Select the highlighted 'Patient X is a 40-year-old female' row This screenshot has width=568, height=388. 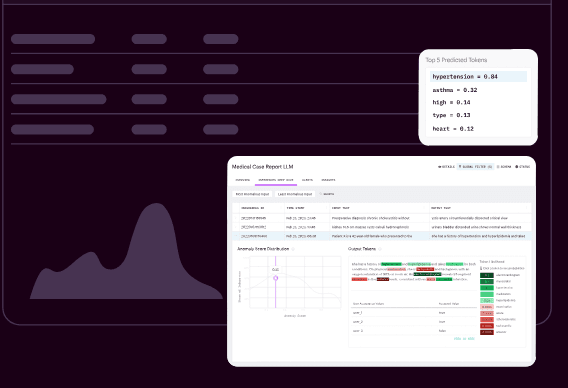coord(382,236)
